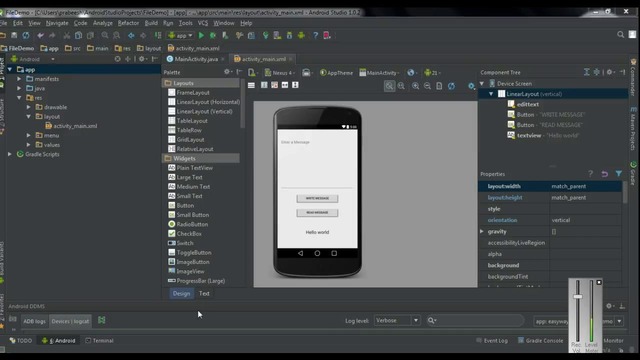Click the Android Device Monitor icon in toolbar
Image resolution: width=640 pixels, height=360 pixels.
click(x=301, y=36)
